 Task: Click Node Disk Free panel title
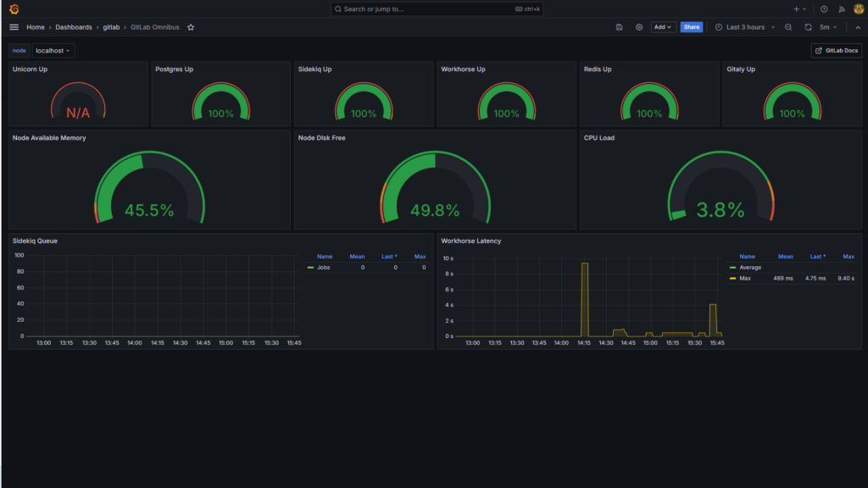tap(321, 138)
